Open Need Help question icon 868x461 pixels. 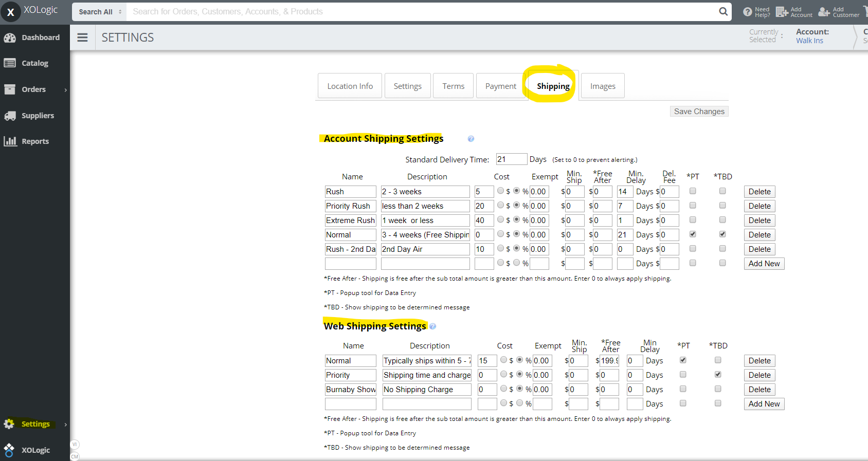(x=748, y=12)
